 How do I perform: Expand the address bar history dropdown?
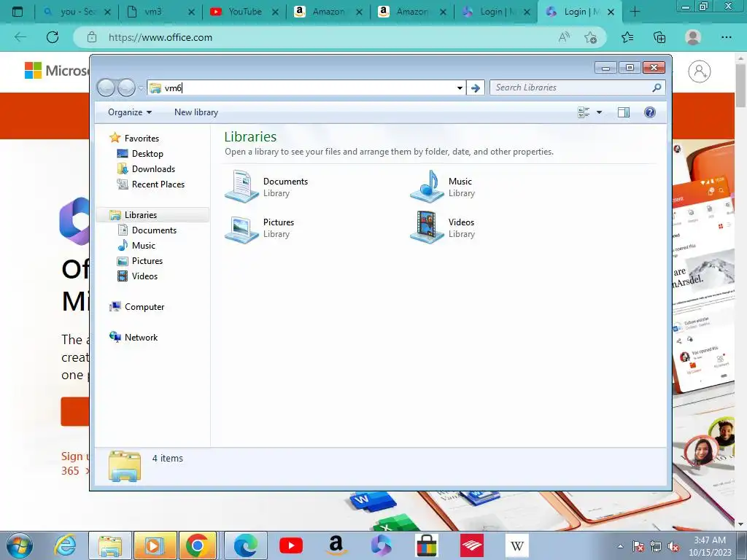460,87
